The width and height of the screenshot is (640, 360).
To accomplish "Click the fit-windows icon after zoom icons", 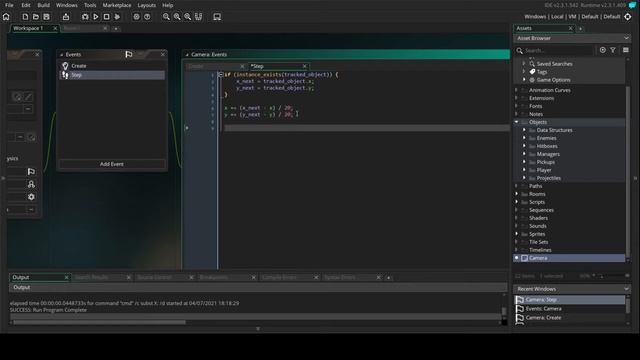I will [198, 17].
